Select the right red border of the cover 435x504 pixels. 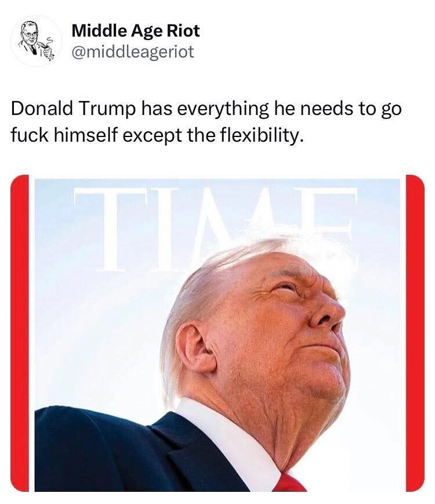click(415, 333)
